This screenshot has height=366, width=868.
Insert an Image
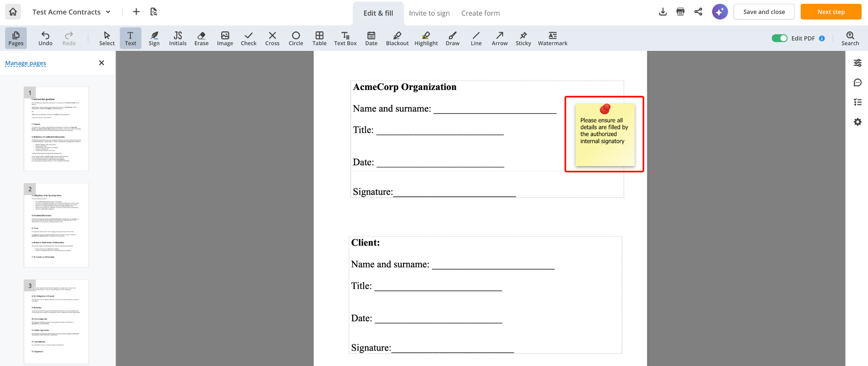click(225, 38)
